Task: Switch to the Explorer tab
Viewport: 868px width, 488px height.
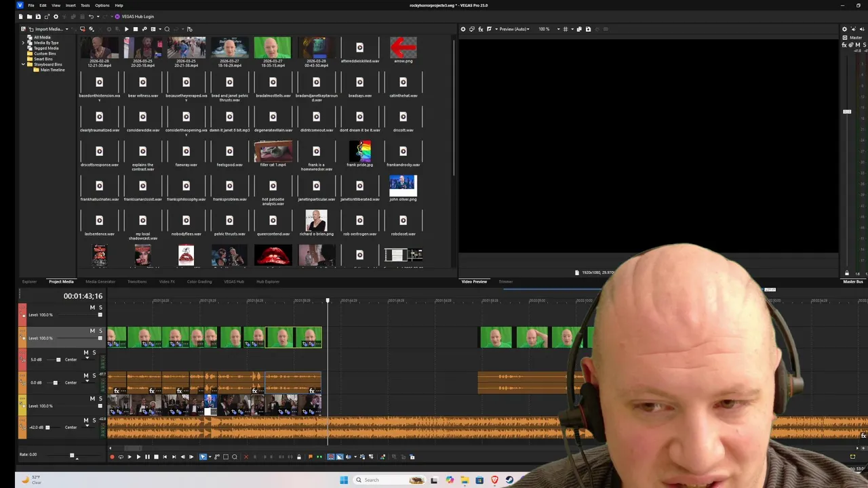Action: [x=29, y=281]
